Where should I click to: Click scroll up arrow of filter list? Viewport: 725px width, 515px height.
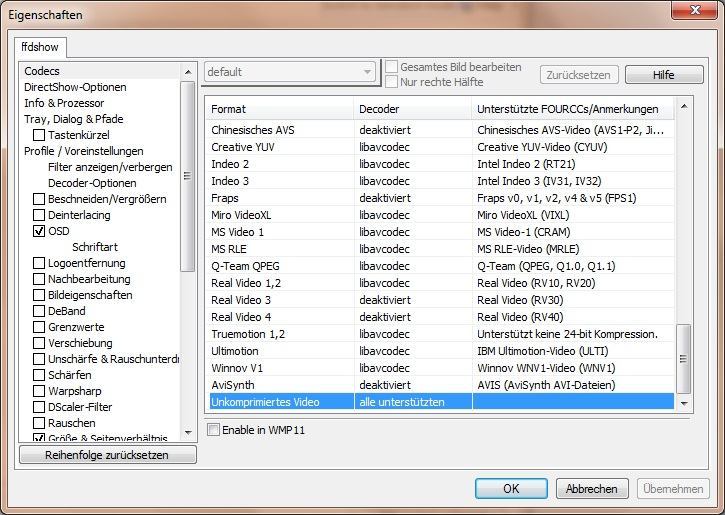pyautogui.click(x=188, y=72)
